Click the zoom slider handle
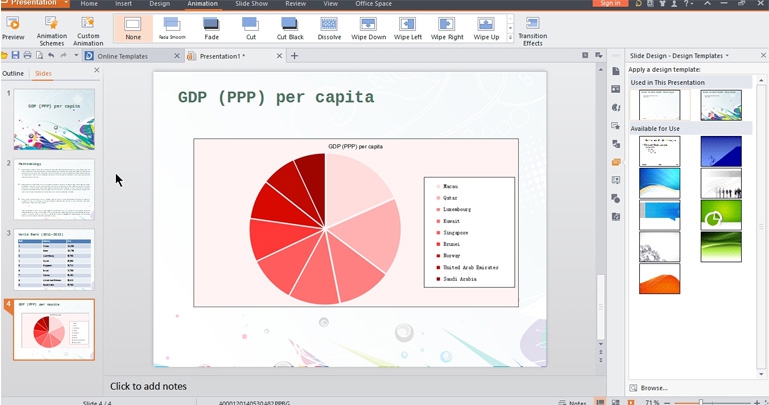Viewport: 769px width, 405px height. (x=701, y=402)
